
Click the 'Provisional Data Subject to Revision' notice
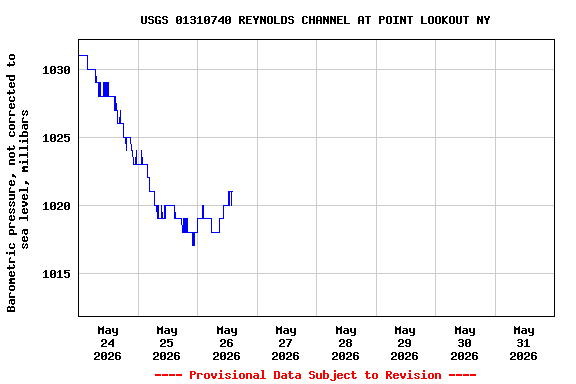point(315,375)
